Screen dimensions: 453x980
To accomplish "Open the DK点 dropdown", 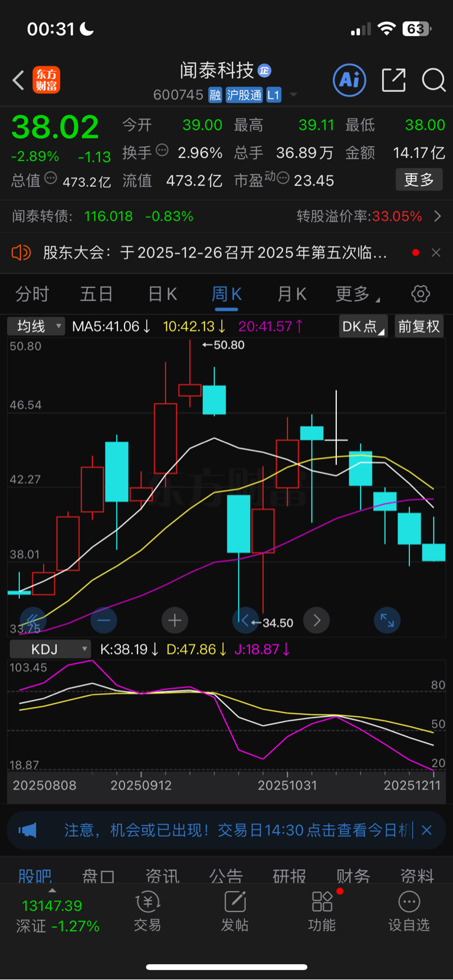I will (x=363, y=326).
